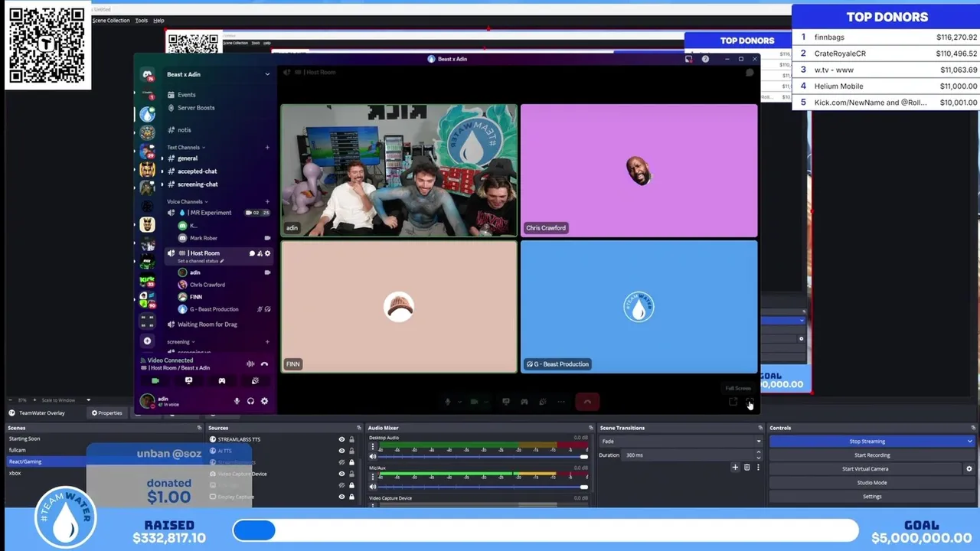Screen dimensions: 980x551
Task: Turn on camera button in Discord voice panel
Action: 155,380
